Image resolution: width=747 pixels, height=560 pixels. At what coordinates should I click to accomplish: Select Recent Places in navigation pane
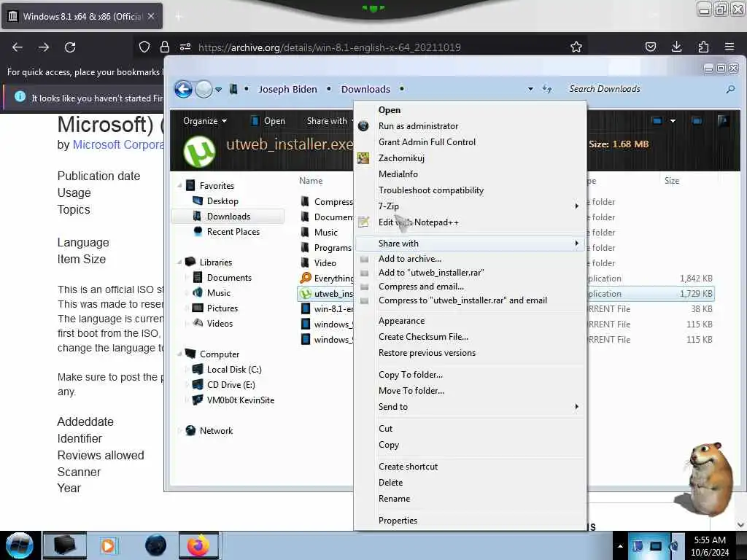(x=233, y=231)
